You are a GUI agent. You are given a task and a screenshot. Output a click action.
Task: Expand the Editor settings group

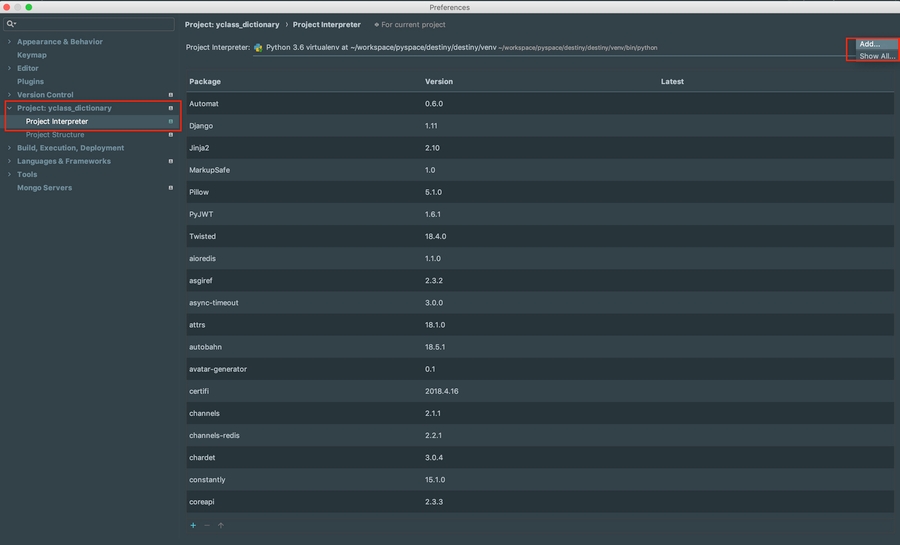10,68
